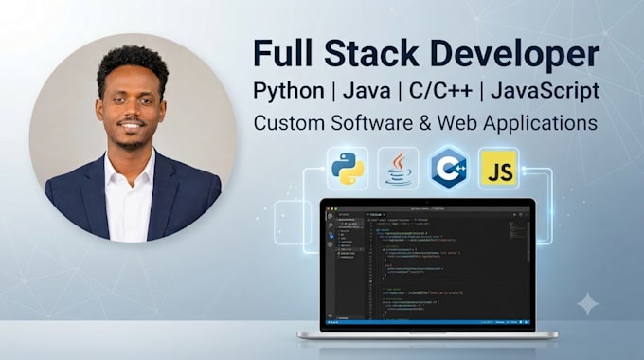Screen dimensions: 644x360
Task: Click the Python logo icon
Action: coord(348,169)
